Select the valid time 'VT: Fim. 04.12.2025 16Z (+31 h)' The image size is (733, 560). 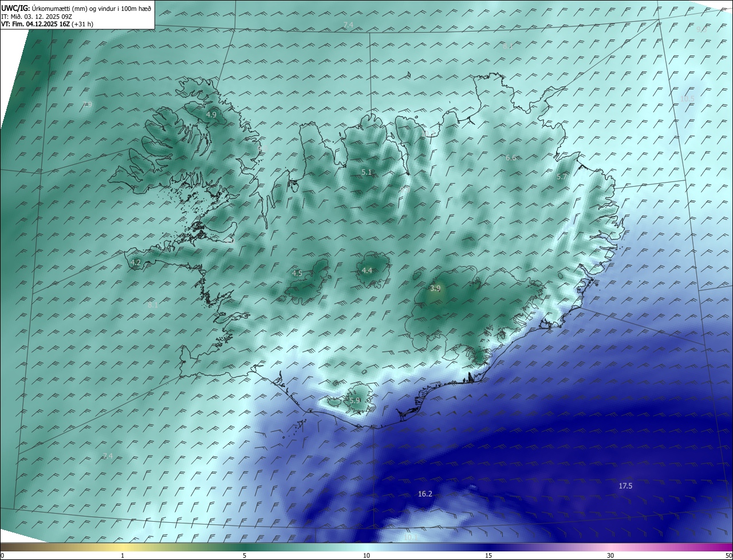click(x=47, y=24)
